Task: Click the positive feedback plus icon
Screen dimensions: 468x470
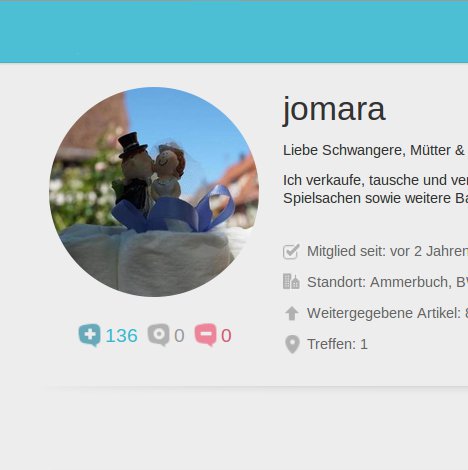Action: [89, 335]
